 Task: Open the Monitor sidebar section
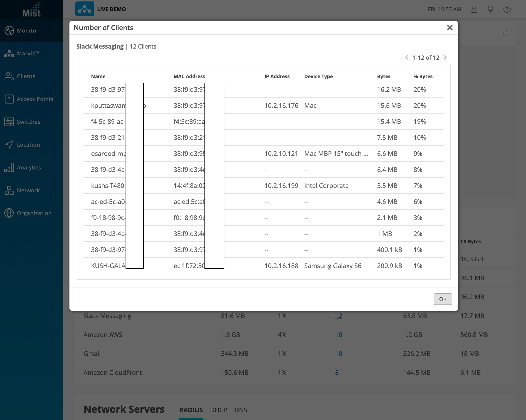click(x=27, y=31)
